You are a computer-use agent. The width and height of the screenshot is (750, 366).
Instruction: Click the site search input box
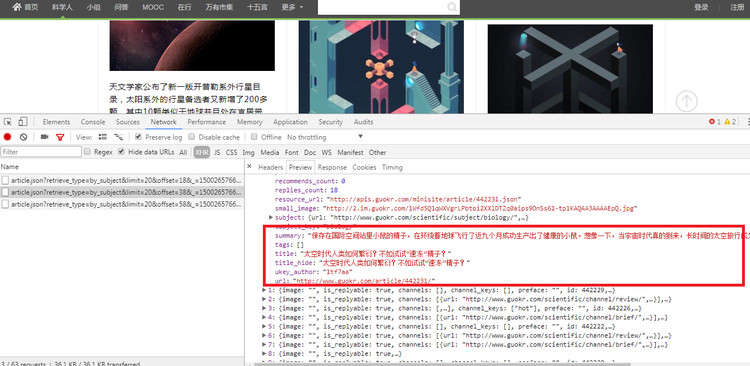point(383,7)
